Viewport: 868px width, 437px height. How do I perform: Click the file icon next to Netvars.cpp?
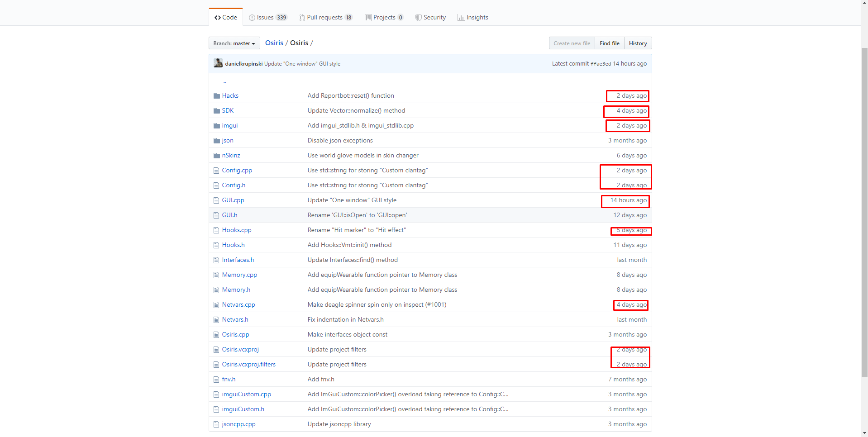[x=216, y=305]
